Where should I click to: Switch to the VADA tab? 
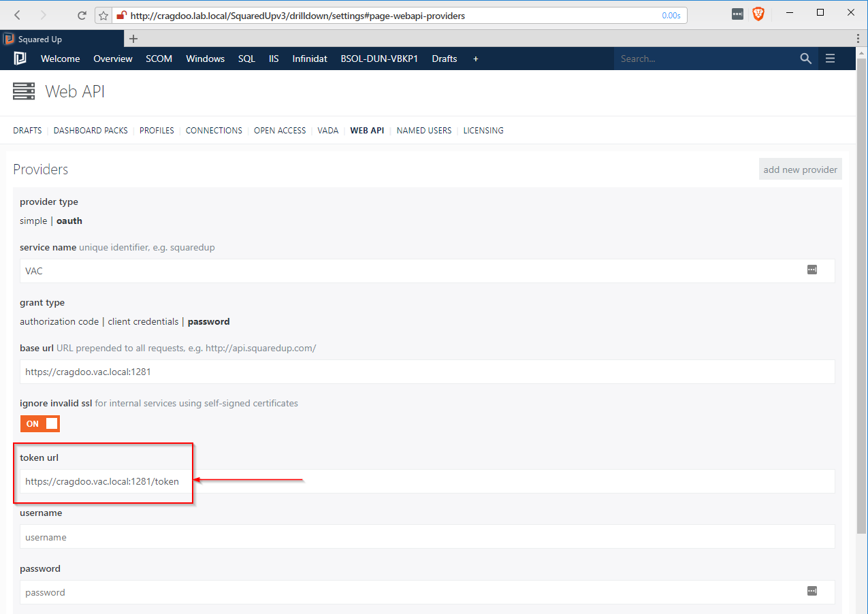click(x=328, y=130)
